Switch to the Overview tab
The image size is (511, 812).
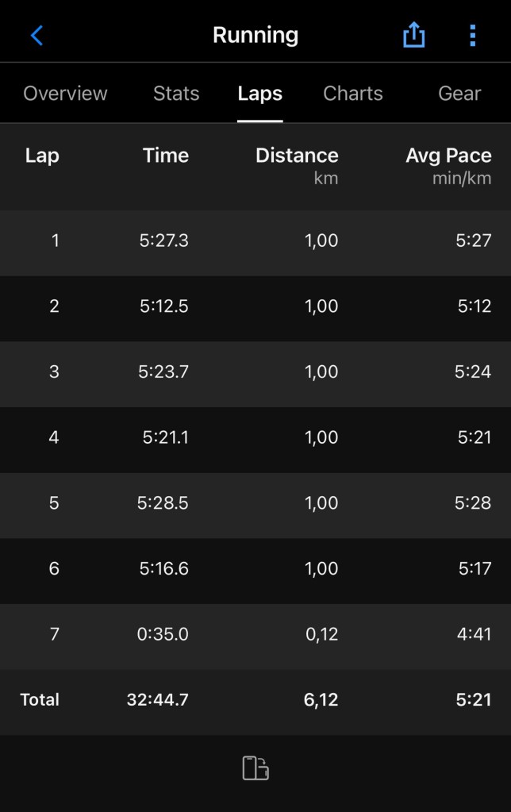[65, 94]
